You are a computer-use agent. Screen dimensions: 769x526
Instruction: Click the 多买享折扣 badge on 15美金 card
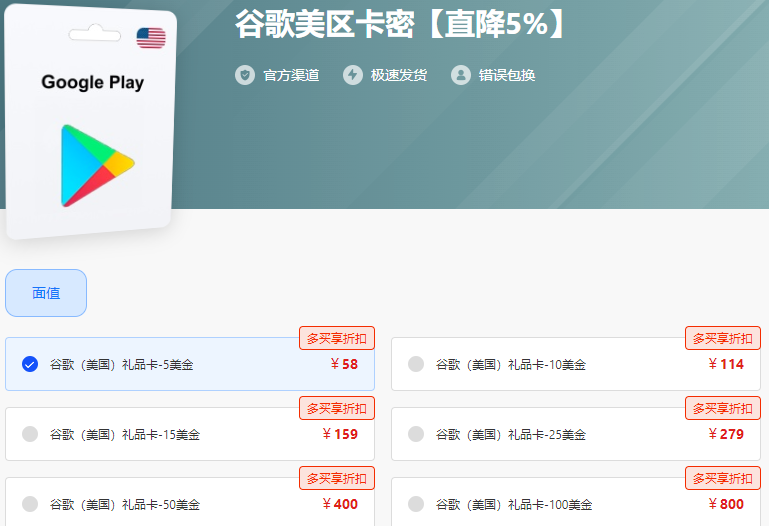point(337,408)
